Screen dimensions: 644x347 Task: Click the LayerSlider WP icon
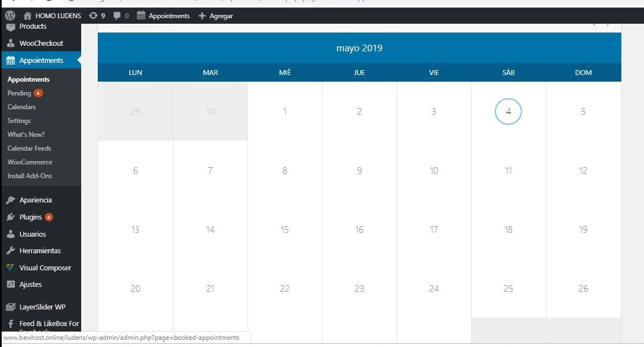[10, 307]
